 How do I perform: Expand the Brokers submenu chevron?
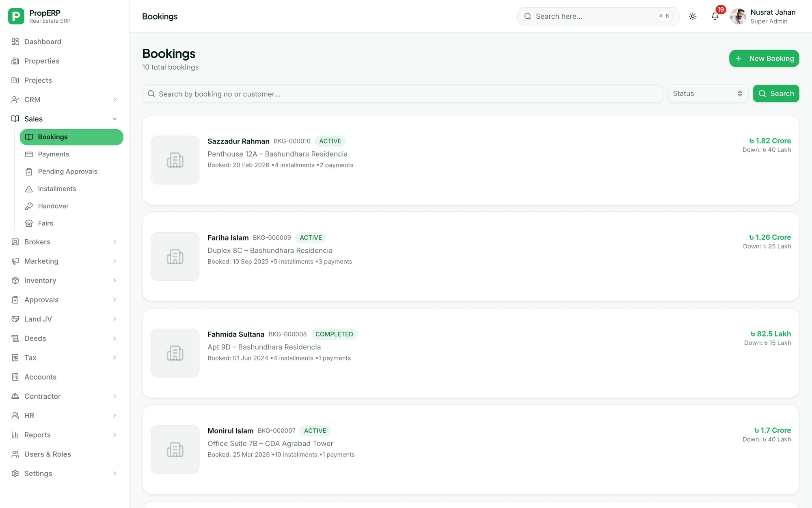[x=114, y=242]
